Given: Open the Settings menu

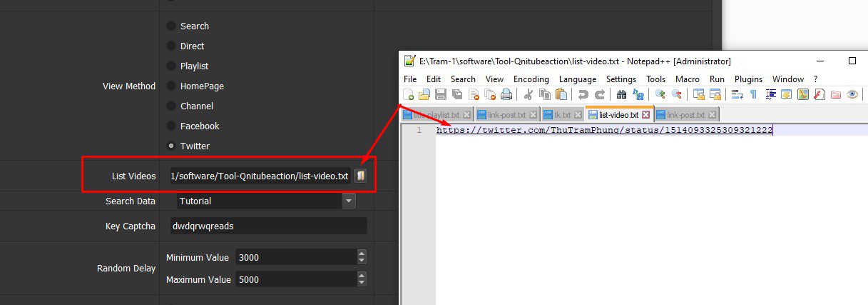Looking at the screenshot, I should [x=621, y=79].
